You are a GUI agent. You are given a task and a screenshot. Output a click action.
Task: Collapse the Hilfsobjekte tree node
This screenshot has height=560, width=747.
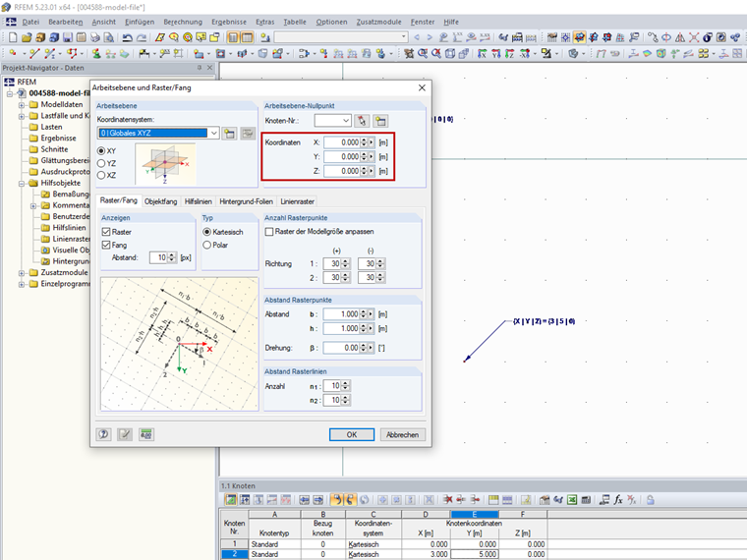[x=22, y=184]
